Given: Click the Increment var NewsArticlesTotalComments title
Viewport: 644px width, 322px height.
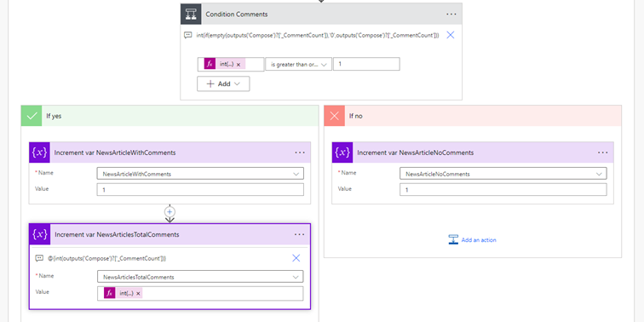Looking at the screenshot, I should tap(117, 234).
